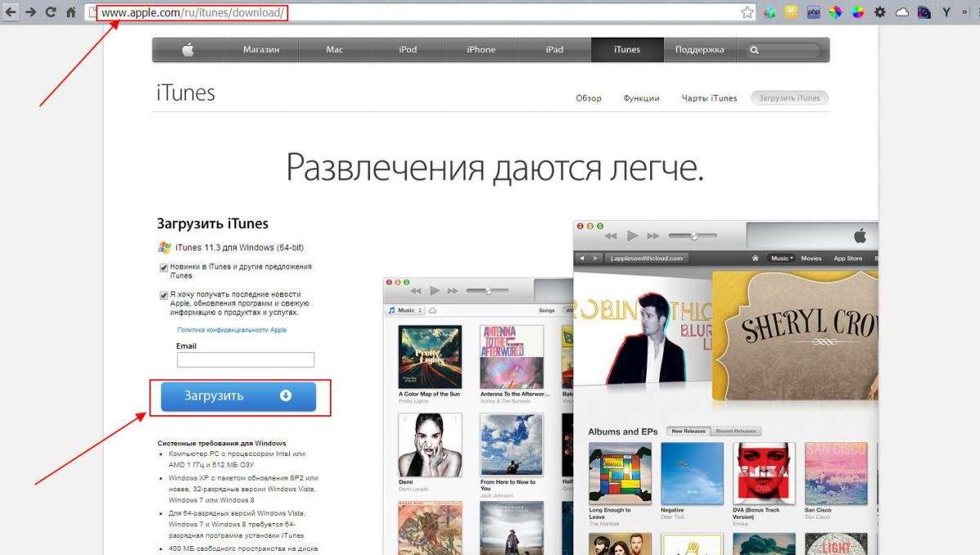Click the From Here to Now to You cover
The height and width of the screenshot is (555, 980).
512,445
